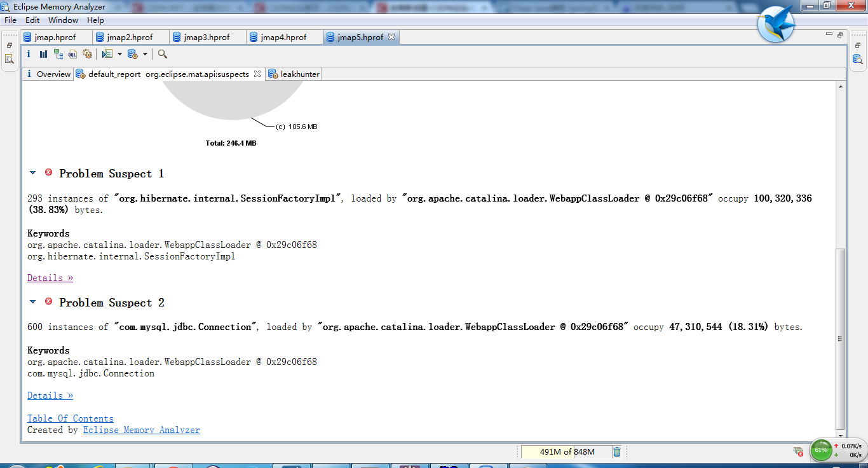Close the jmap5.hprof editor tab

(391, 37)
